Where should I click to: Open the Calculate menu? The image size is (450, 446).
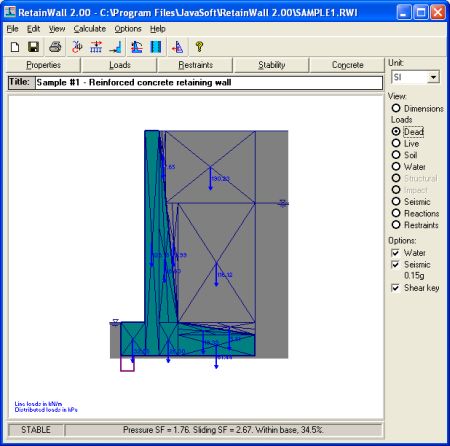pyautogui.click(x=90, y=29)
